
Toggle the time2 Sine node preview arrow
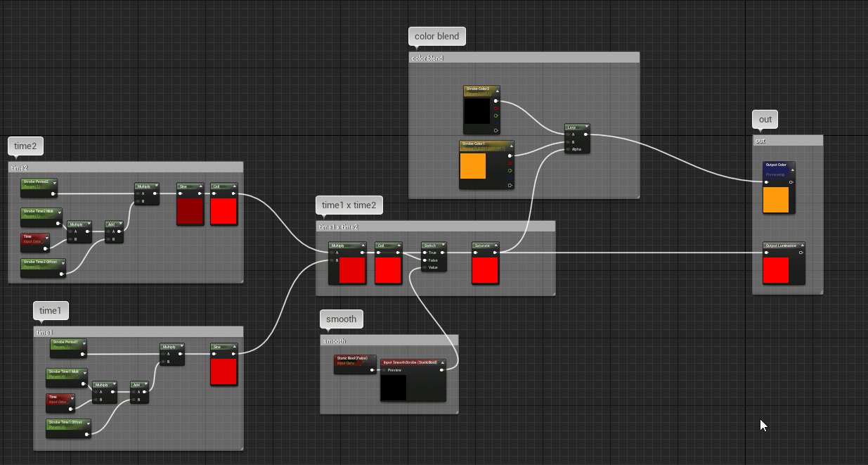point(200,186)
